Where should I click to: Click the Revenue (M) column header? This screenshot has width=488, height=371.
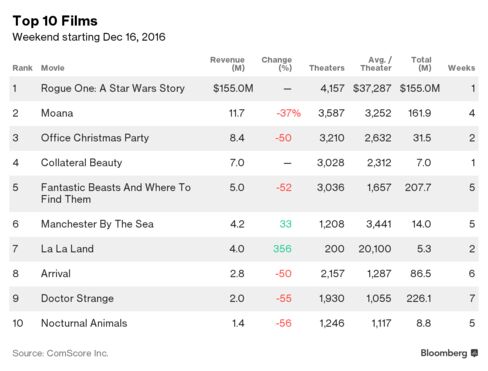point(227,64)
